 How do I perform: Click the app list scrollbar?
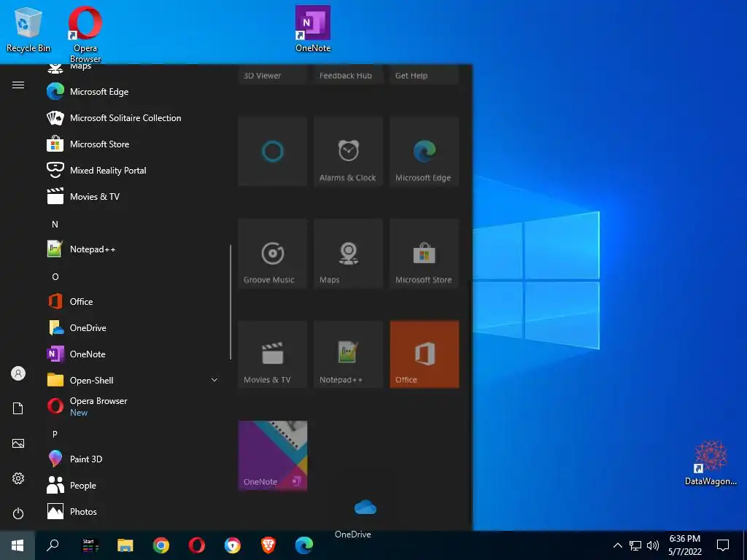pyautogui.click(x=231, y=302)
